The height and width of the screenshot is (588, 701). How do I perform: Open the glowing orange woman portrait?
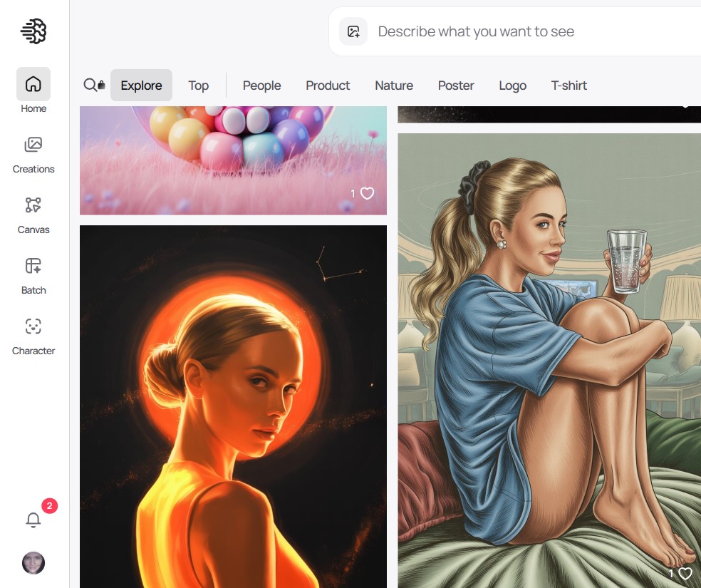pos(233,406)
